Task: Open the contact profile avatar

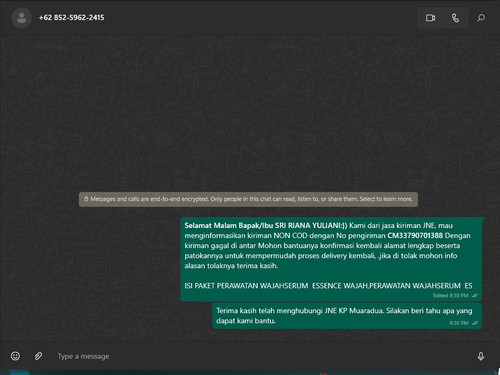Action: (22, 18)
